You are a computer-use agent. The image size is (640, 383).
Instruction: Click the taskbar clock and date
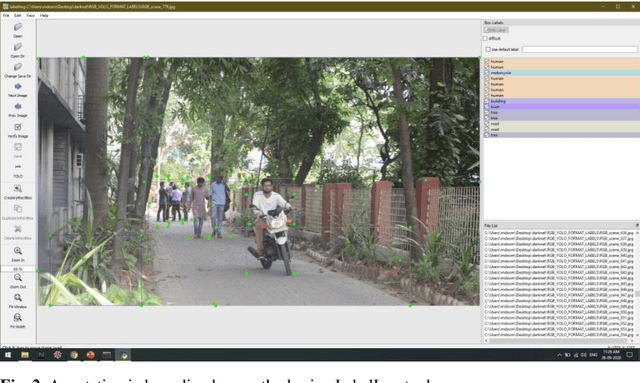click(611, 354)
